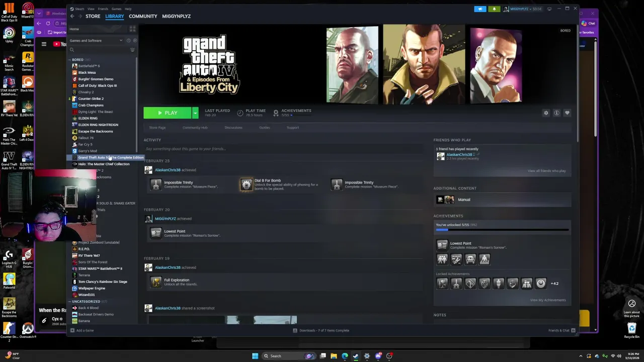Click Home in library sidebar
Screen dimensions: 644x362
tap(74, 29)
